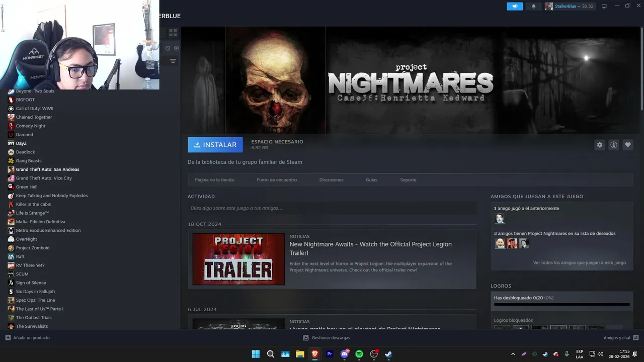Select Keep Talking and Nobody Explodes
Viewport: 644px width, 362px height.
(x=52, y=196)
